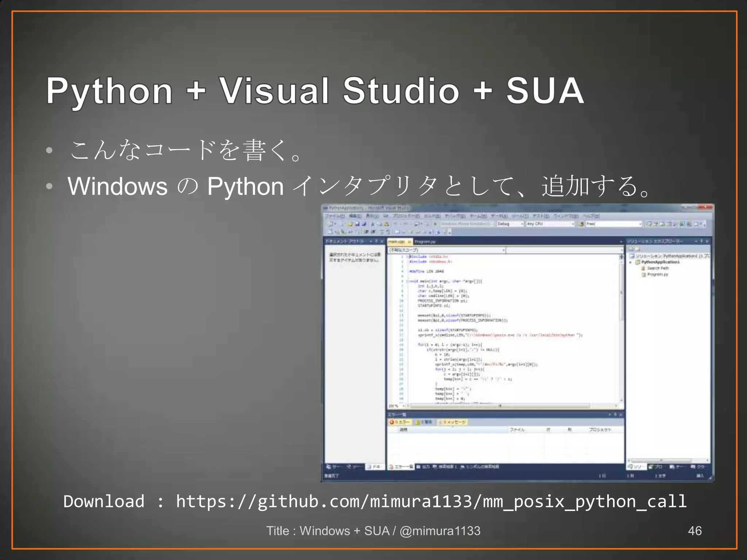Click the Start Debugging play icon
The width and height of the screenshot is (747, 560).
[x=435, y=224]
